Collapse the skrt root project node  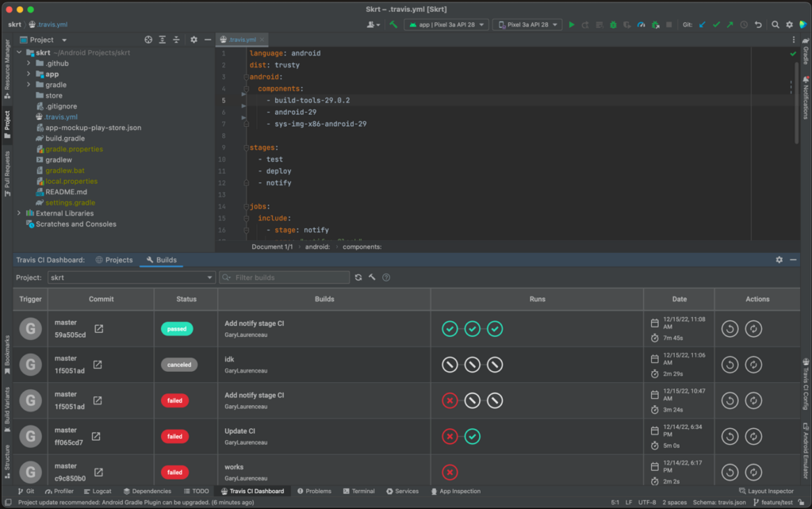[19, 53]
